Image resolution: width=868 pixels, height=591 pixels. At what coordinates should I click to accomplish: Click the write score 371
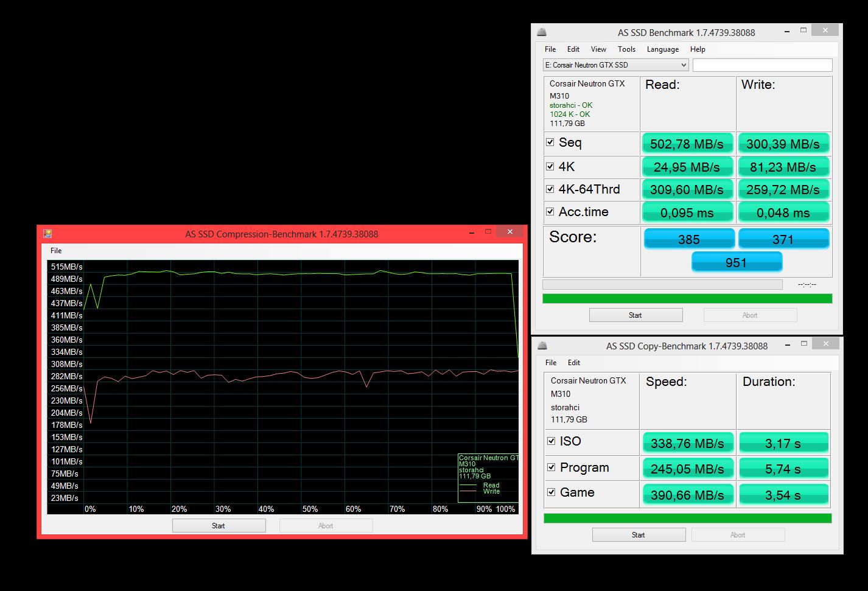(x=783, y=239)
